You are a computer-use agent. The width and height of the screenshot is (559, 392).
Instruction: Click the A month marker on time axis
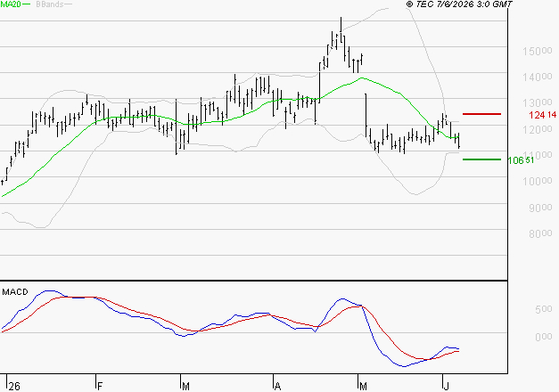point(278,387)
